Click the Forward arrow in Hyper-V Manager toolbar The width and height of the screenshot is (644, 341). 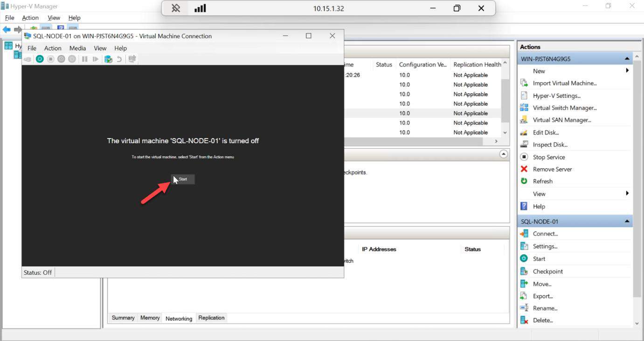(x=18, y=29)
